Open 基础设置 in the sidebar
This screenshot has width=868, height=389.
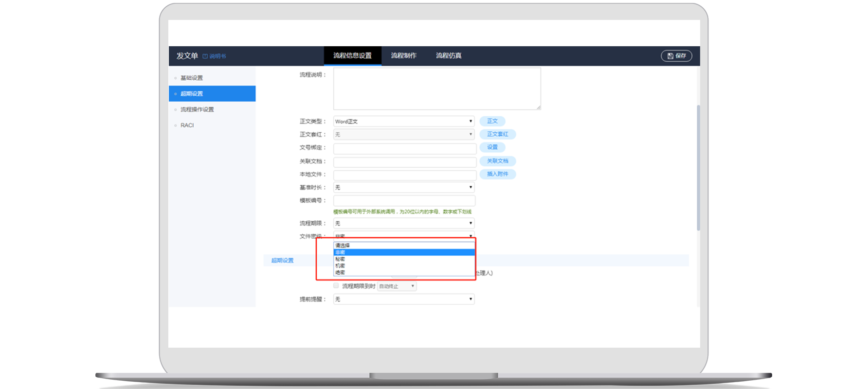(192, 78)
